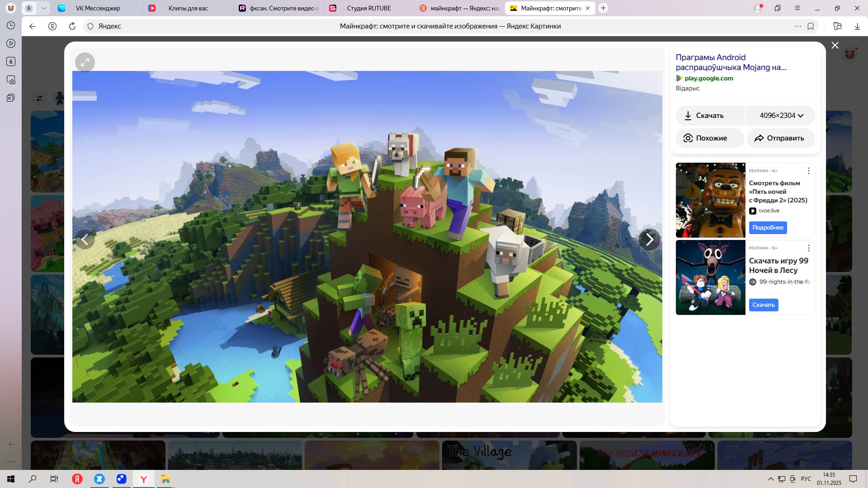Reload the current page
The image size is (868, 488).
pyautogui.click(x=72, y=26)
